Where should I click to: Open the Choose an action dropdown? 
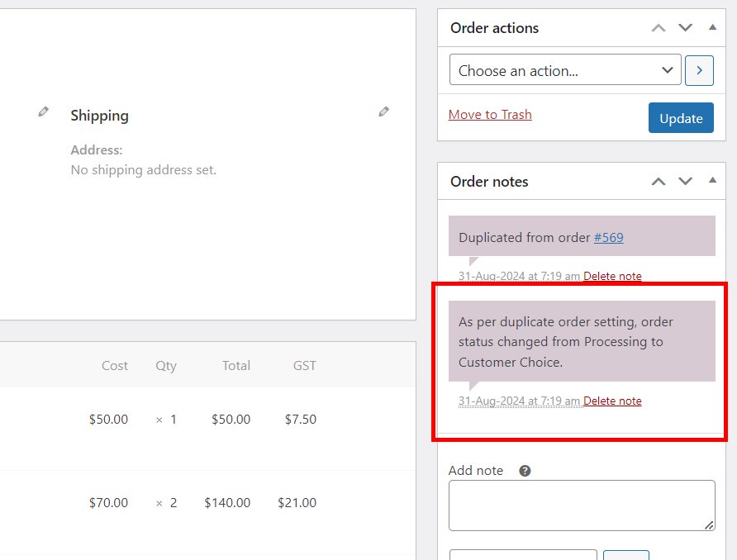click(x=565, y=70)
